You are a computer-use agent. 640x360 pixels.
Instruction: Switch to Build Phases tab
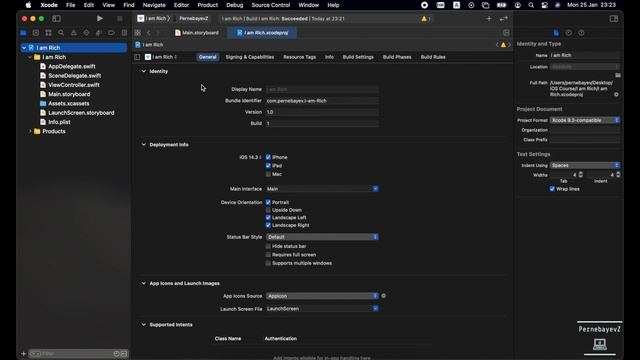tap(397, 57)
